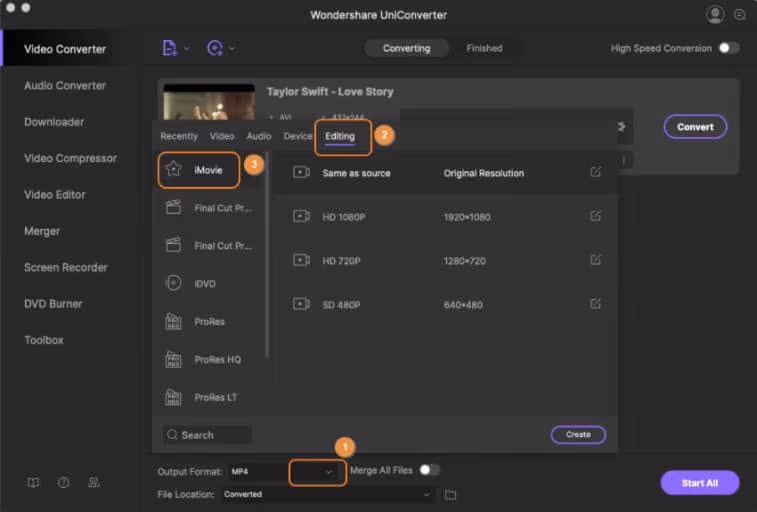Choose the iDVD disc icon
Image resolution: width=757 pixels, height=512 pixels.
pyautogui.click(x=173, y=283)
